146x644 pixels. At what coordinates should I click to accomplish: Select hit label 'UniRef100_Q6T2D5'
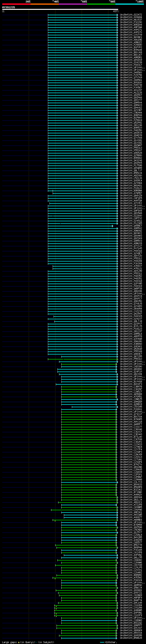pos(131,357)
